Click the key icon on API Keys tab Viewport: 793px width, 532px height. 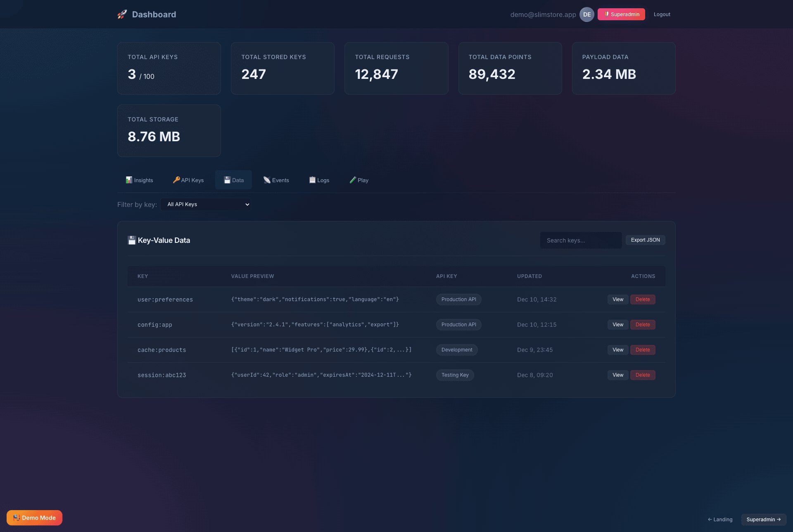(x=176, y=180)
